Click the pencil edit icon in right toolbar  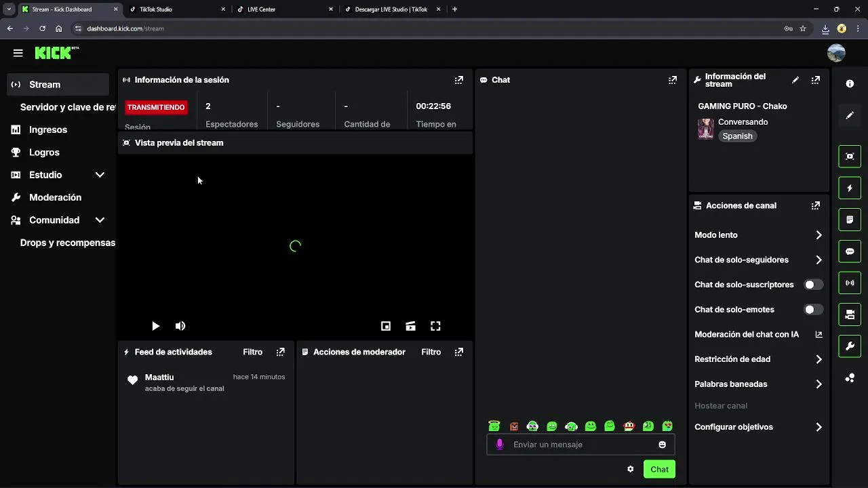tap(850, 115)
